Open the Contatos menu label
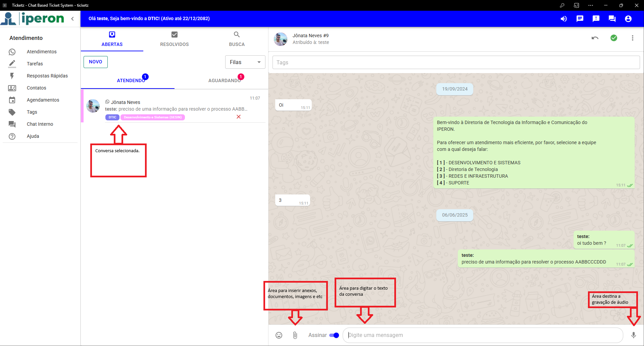Screen dimensions: 644x346 37,88
